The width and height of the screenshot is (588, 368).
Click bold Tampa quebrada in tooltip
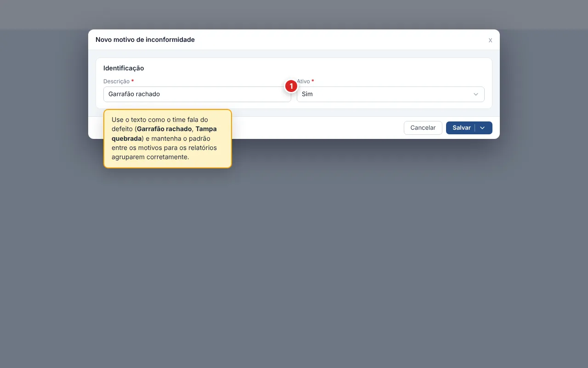pyautogui.click(x=164, y=133)
